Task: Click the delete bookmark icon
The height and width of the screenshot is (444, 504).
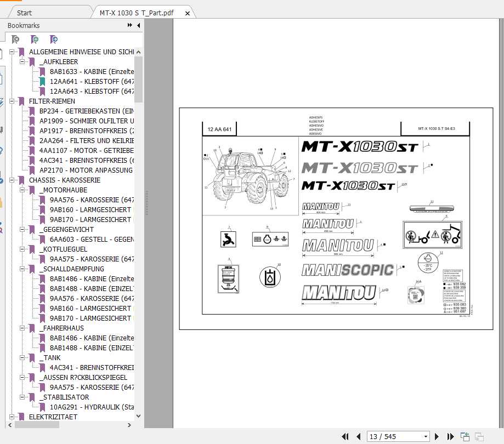Action: (15, 39)
